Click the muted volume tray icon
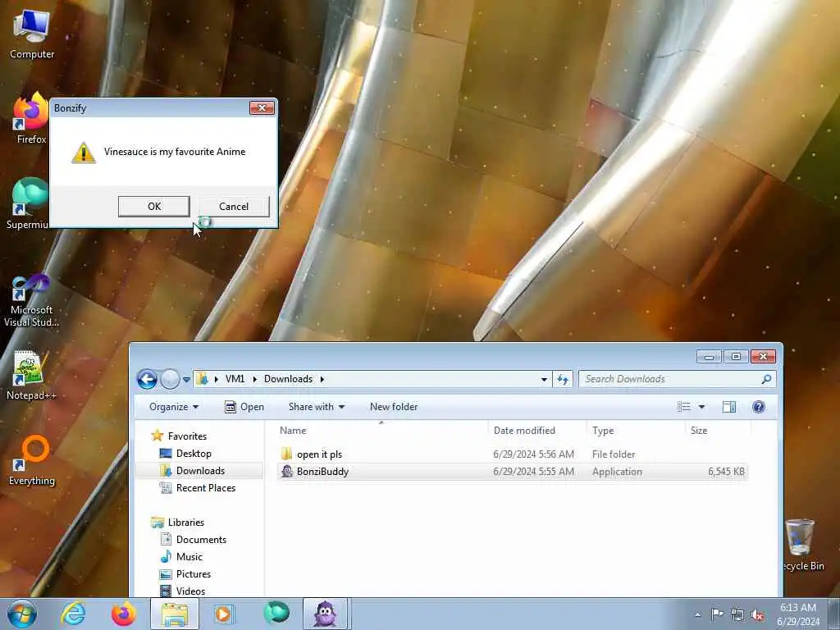Image resolution: width=840 pixels, height=630 pixels. pos(757,615)
